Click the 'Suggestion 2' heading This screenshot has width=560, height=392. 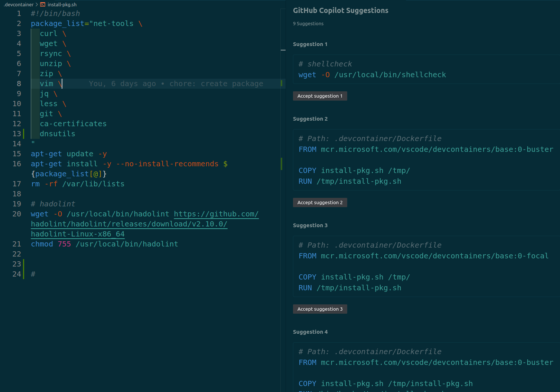click(310, 119)
